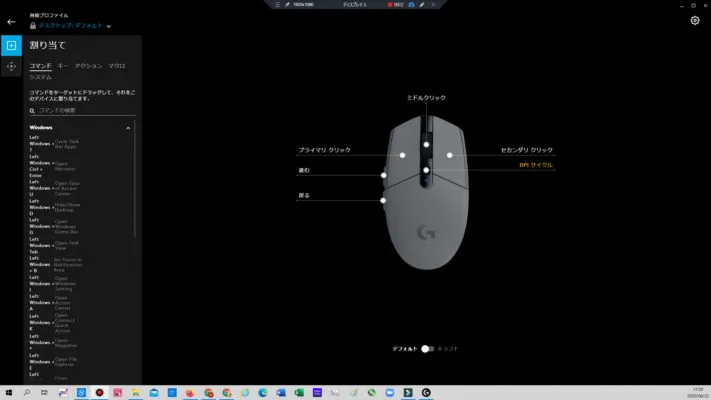Image resolution: width=711 pixels, height=400 pixels.
Task: Click the 戻る assignment label
Action: tap(304, 195)
